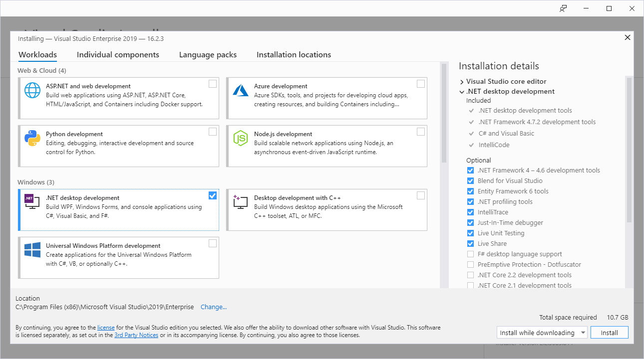Open the 3rd Party Notices link
Viewport: 644px width, 359px height.
tap(136, 336)
